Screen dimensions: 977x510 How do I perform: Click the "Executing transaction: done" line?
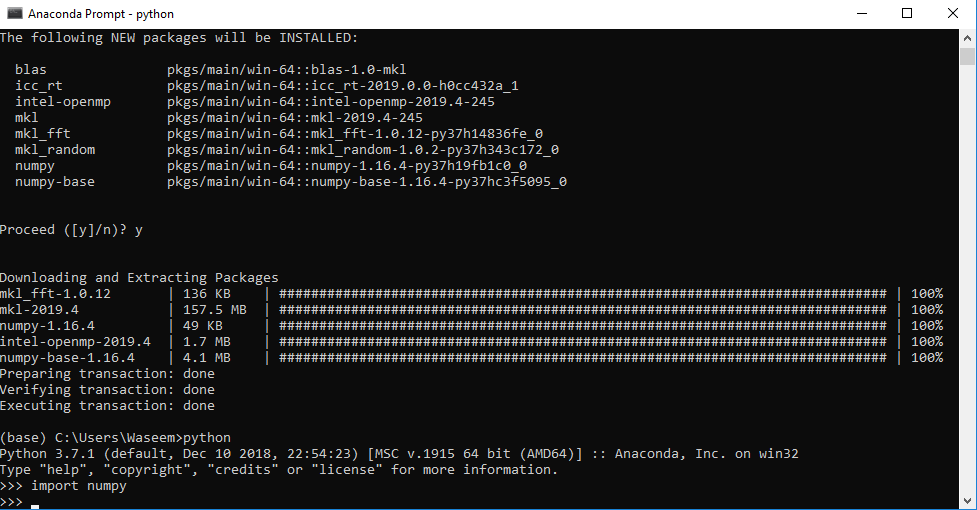tap(107, 406)
